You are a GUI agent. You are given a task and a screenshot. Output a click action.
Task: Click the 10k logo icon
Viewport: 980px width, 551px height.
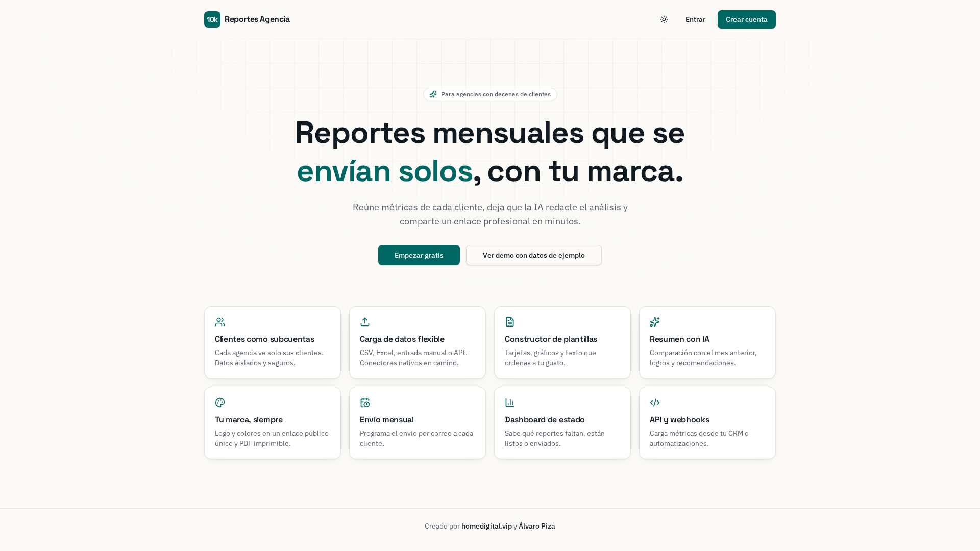point(212,19)
